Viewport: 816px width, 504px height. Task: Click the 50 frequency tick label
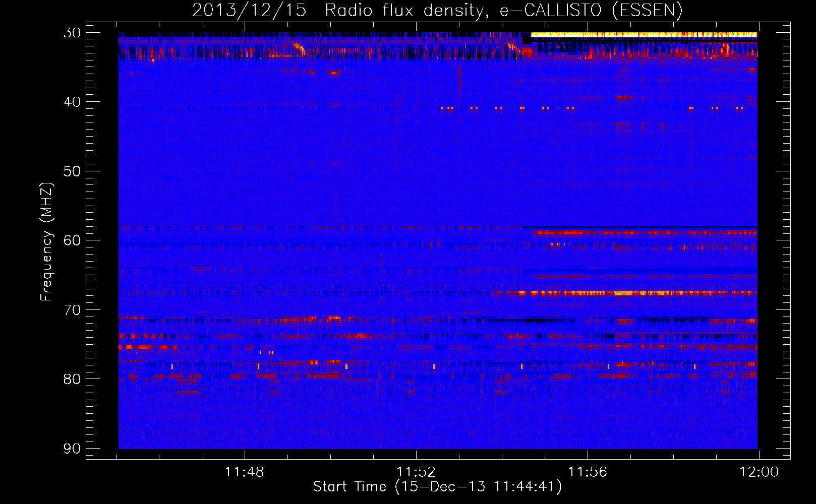point(72,171)
